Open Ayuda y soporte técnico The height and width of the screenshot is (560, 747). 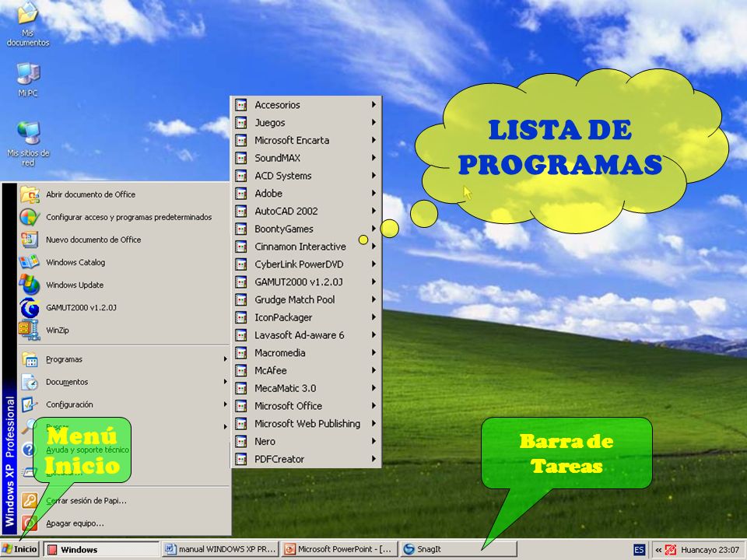124,450
